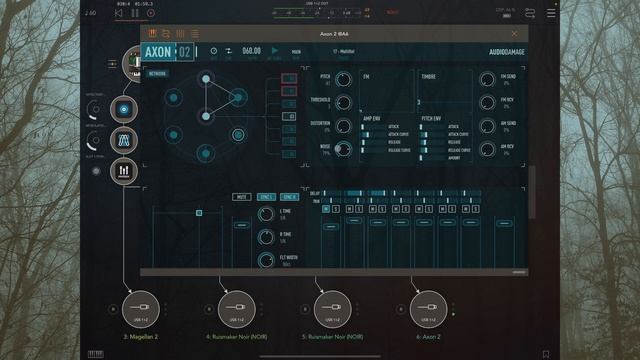Viewport: 640px width, 360px height.
Task: Edit the 060.00 tempo value
Action: point(251,51)
